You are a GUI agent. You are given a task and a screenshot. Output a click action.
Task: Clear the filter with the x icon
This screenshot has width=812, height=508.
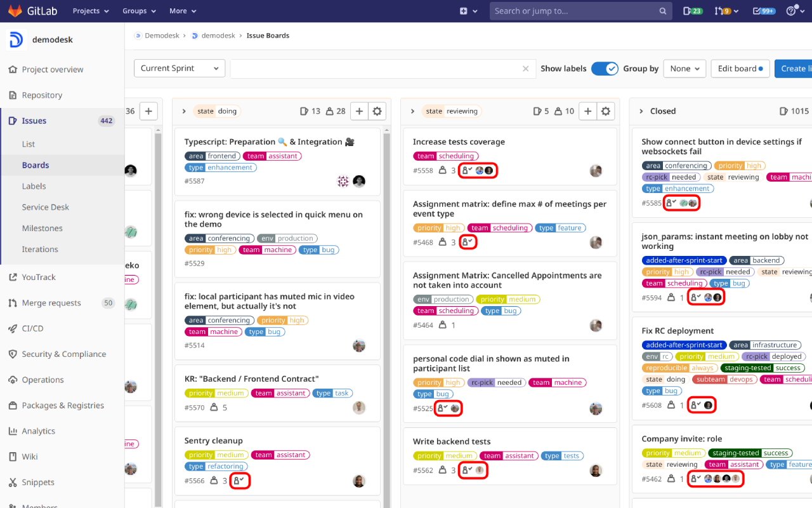tap(525, 68)
